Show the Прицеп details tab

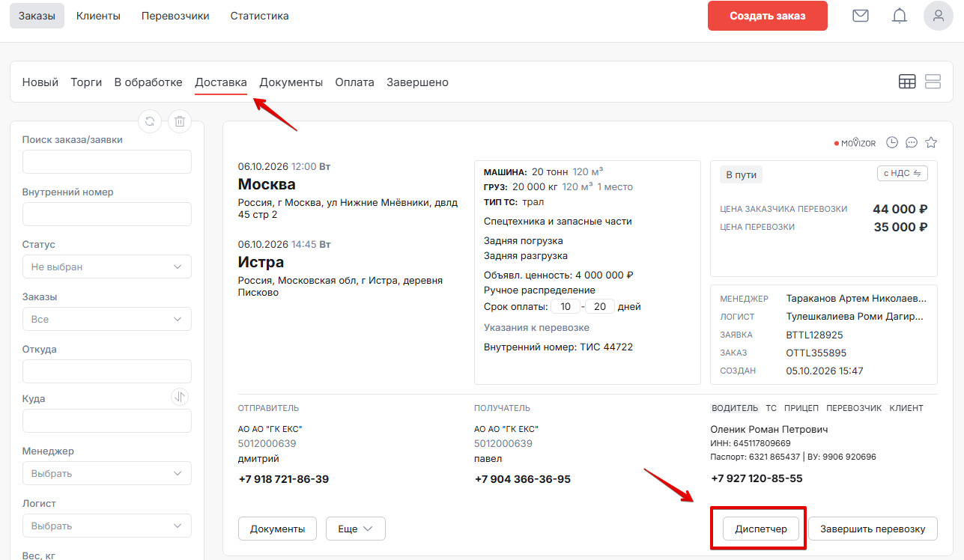(x=801, y=408)
